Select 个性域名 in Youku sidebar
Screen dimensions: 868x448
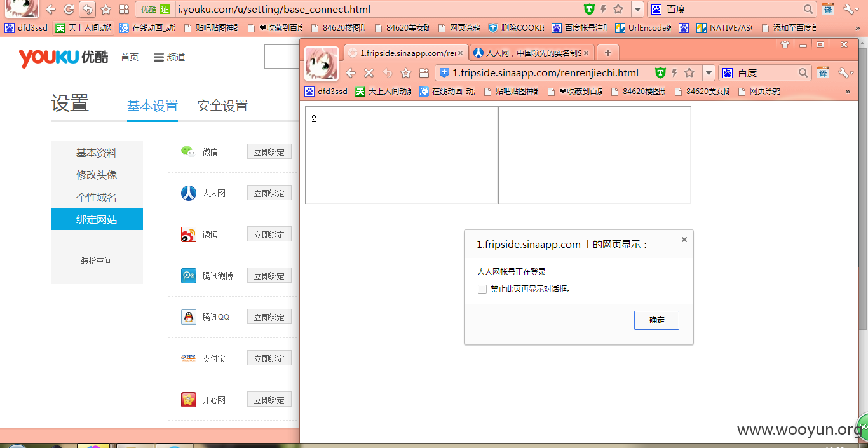(x=97, y=197)
